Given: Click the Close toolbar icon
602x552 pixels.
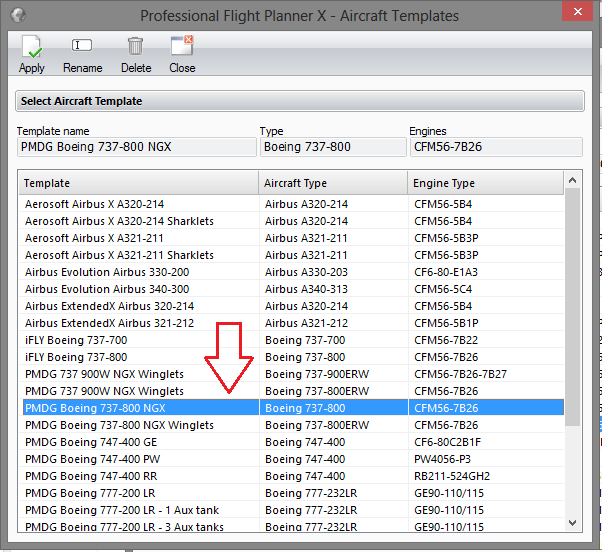Looking at the screenshot, I should tap(182, 45).
